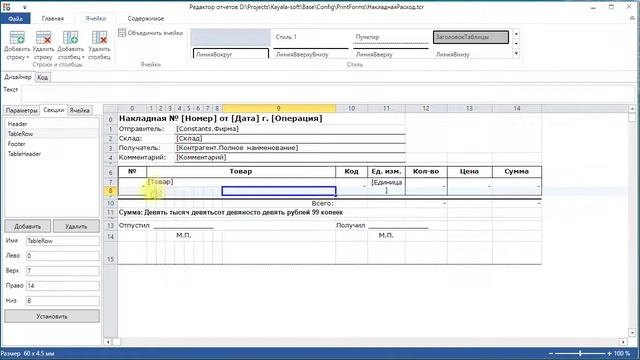Select column header 14
This screenshot has height=360, width=640.
[517, 109]
